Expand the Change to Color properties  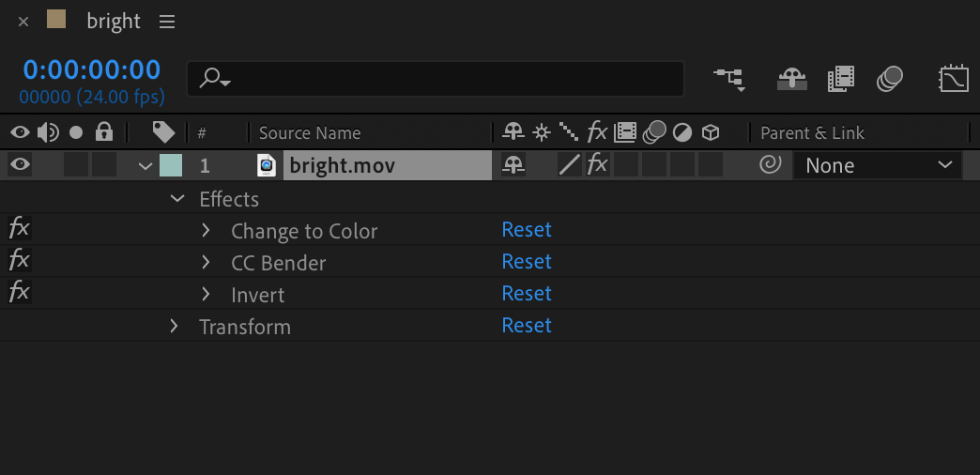(x=207, y=230)
